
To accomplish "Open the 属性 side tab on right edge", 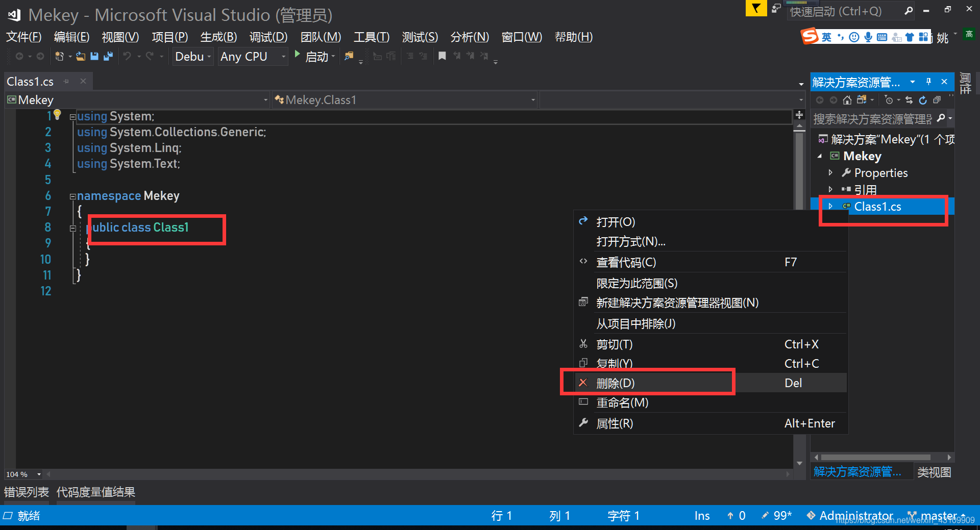I will pyautogui.click(x=965, y=84).
